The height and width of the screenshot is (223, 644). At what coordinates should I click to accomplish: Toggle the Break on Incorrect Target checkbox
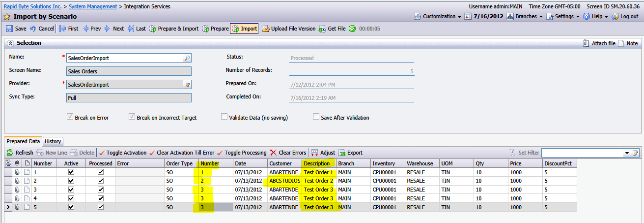point(132,117)
